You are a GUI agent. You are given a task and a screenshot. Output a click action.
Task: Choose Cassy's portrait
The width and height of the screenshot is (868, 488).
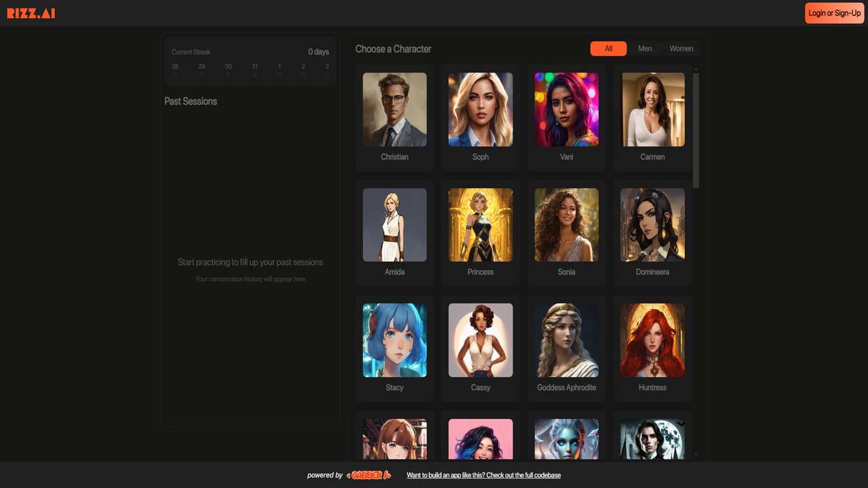click(481, 340)
